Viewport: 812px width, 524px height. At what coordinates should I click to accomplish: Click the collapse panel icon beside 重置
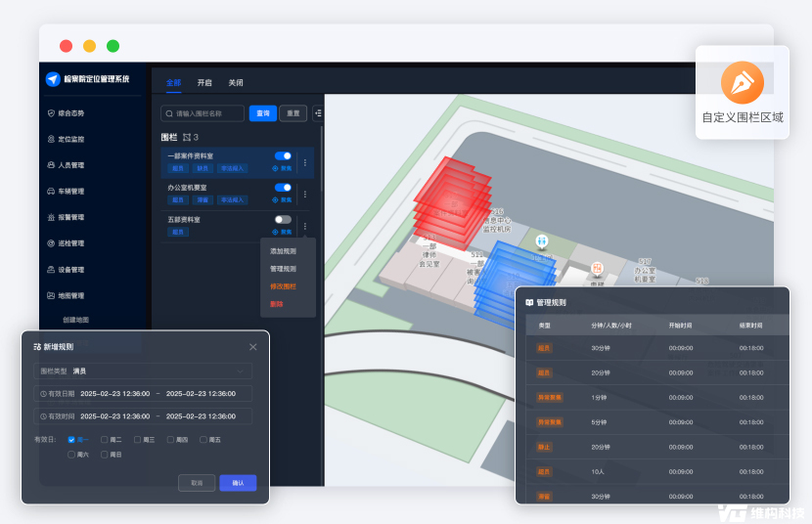(x=317, y=113)
